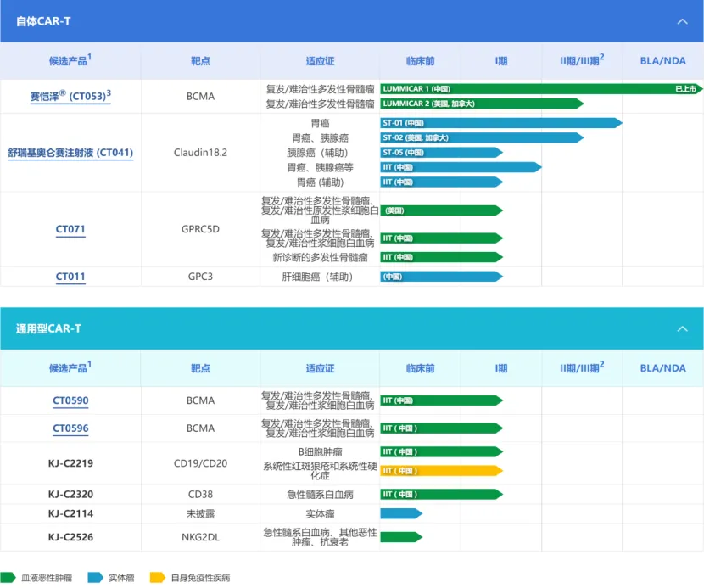This screenshot has height=588, width=704.
Task: Collapse the 自体CAR-T section chevron
Action: coord(682,21)
